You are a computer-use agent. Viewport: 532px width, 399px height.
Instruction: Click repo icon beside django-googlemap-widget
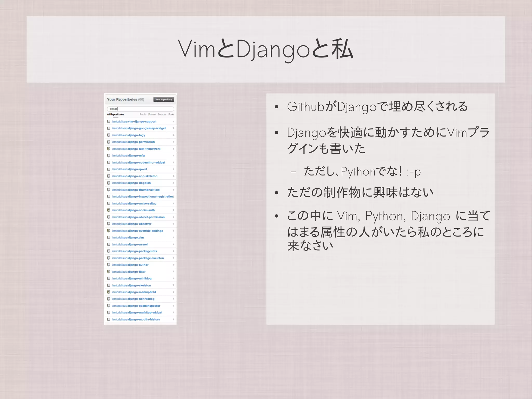tap(109, 128)
